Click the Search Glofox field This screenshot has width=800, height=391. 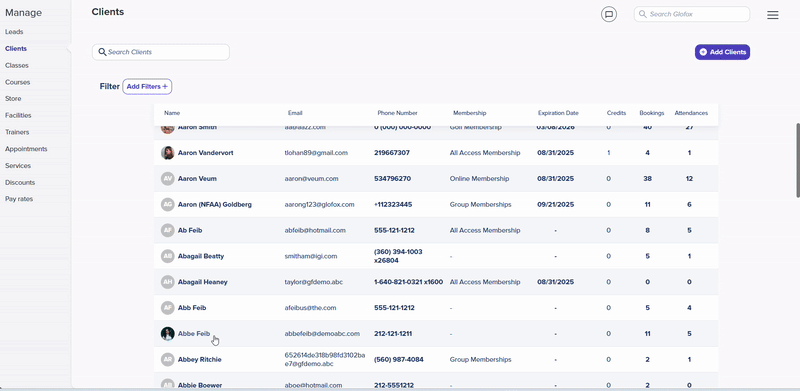coord(692,14)
